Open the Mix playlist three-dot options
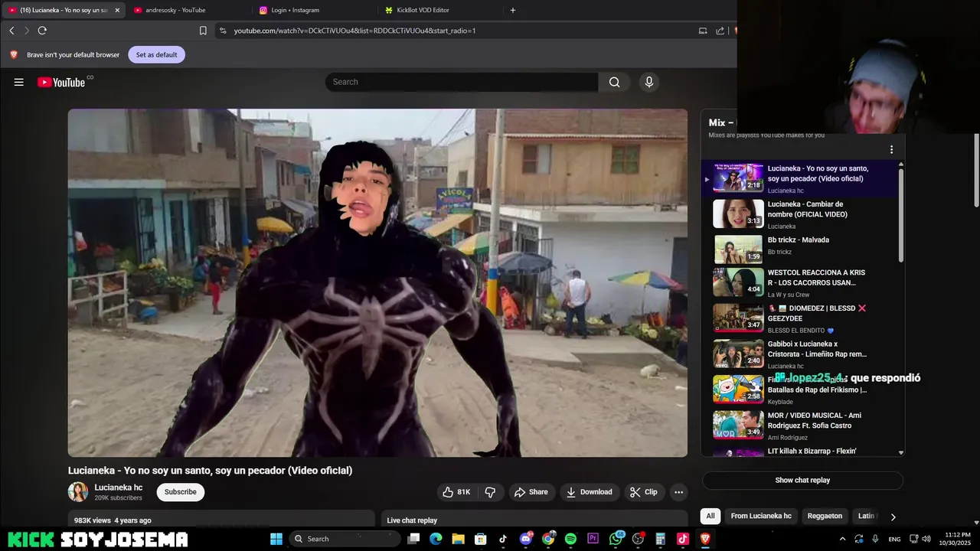980x551 pixels. (x=891, y=149)
